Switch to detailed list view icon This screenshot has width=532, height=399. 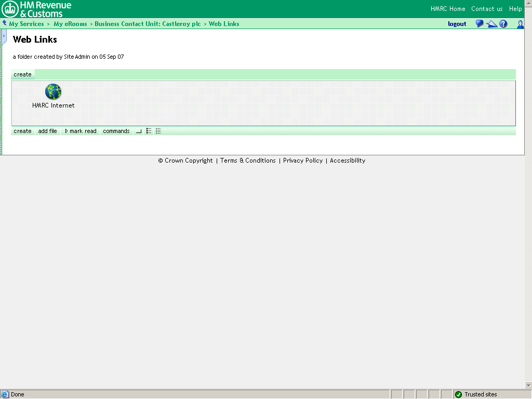(x=158, y=131)
